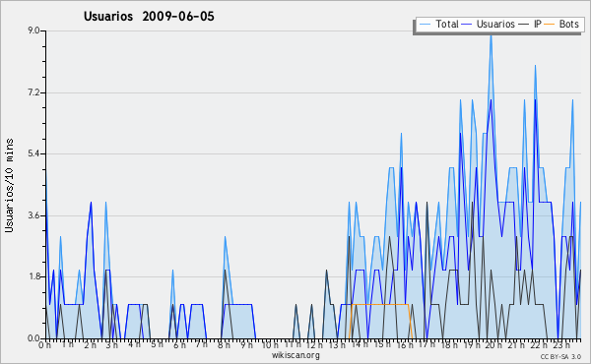Click the dark blue Usuarios legend line swatch
The image size is (591, 364).
coord(467,25)
